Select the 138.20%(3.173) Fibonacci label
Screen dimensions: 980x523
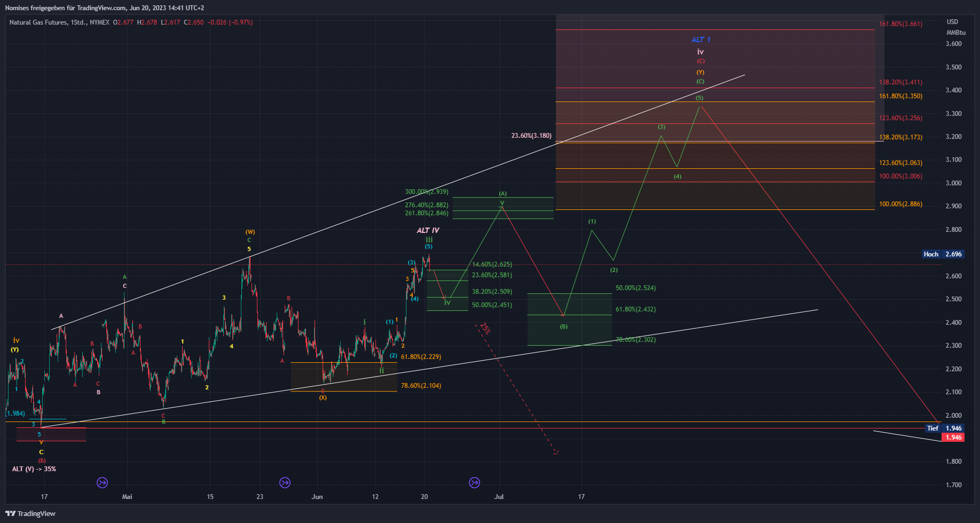pos(900,137)
